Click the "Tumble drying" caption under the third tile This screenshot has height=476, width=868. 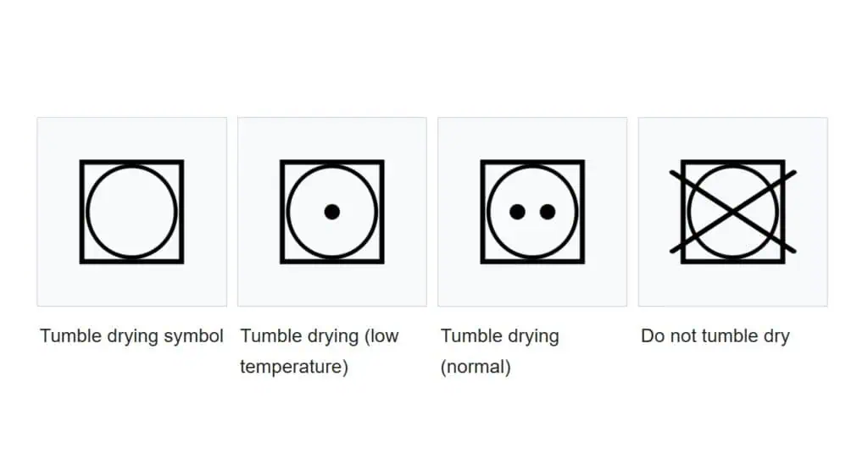pos(500,337)
